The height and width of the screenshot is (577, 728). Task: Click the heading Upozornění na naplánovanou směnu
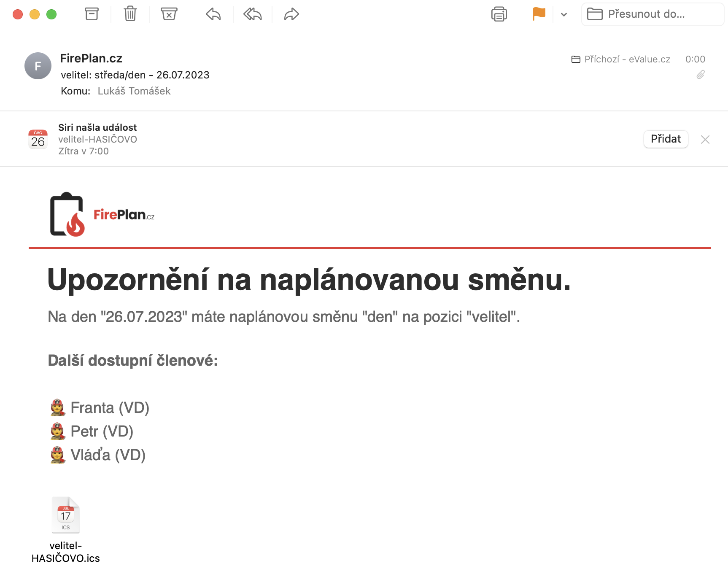(309, 280)
